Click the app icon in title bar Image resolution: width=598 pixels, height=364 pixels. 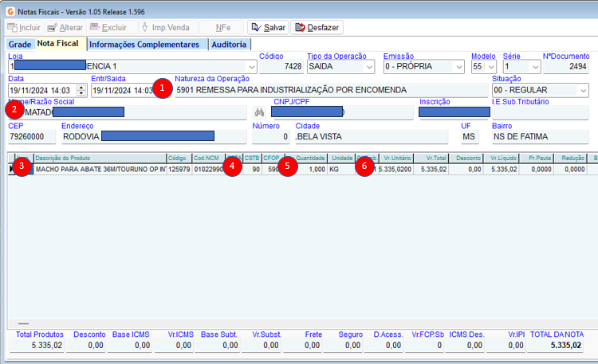[x=10, y=11]
